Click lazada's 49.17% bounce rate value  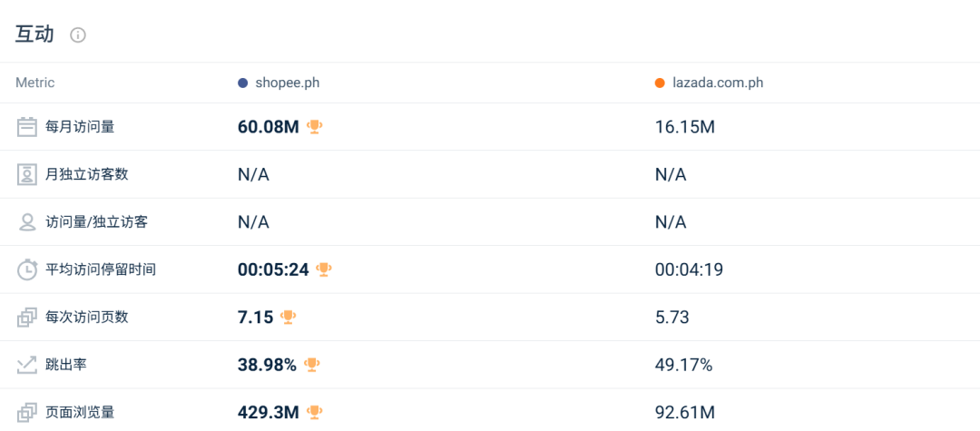click(683, 365)
